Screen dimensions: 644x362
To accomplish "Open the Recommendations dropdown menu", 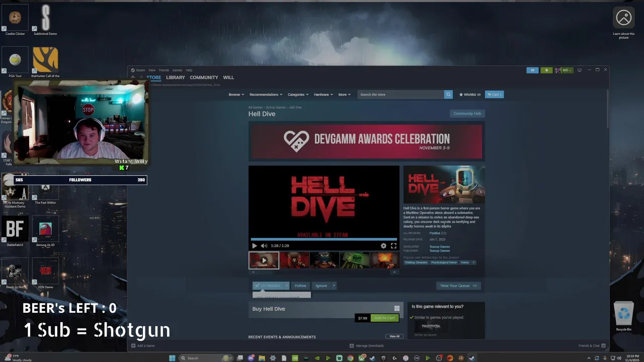I will [x=266, y=95].
